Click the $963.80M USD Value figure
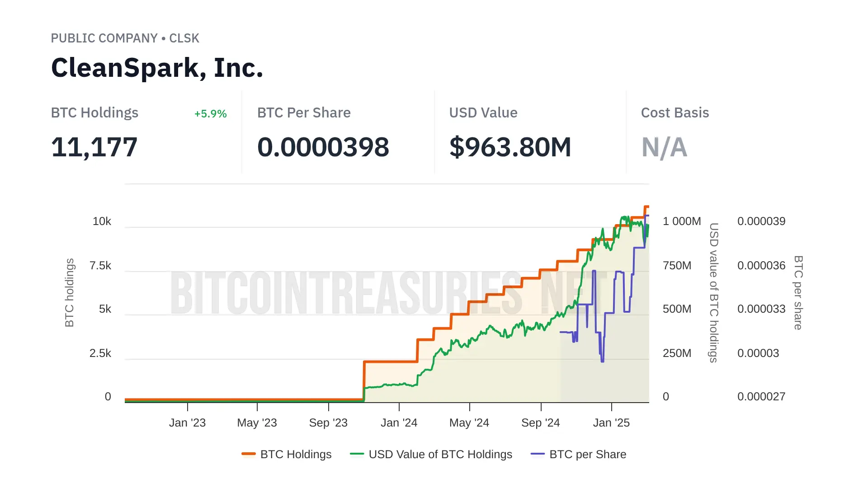This screenshot has height=488, width=868. (x=510, y=147)
